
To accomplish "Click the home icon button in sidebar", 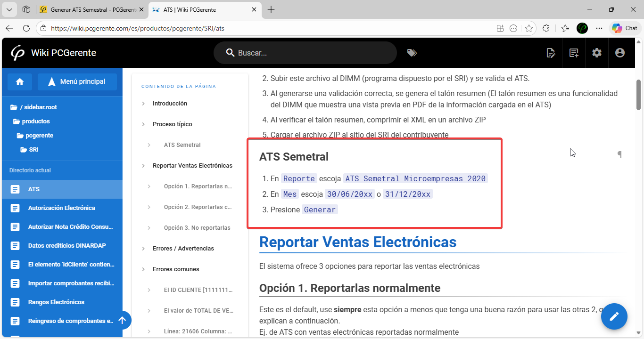I will (x=20, y=81).
